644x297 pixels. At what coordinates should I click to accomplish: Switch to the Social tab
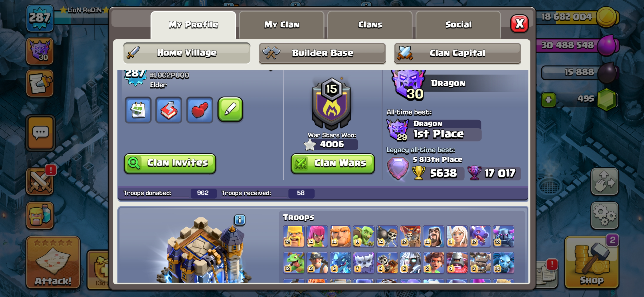pyautogui.click(x=458, y=25)
